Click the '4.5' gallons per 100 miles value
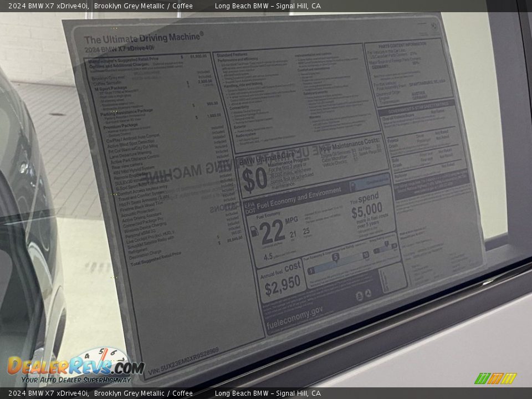532x399 pixels. pos(268,257)
